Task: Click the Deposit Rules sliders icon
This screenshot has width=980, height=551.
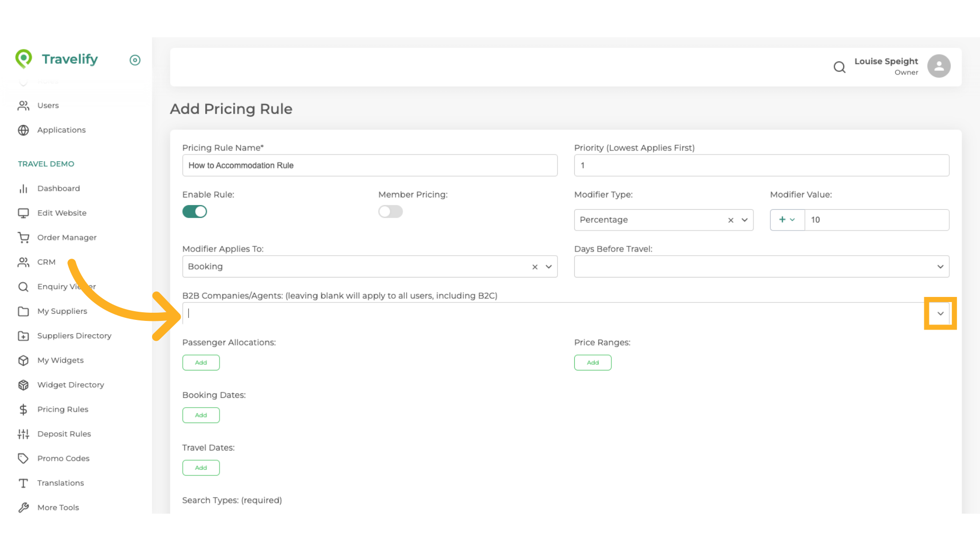Action: [23, 434]
